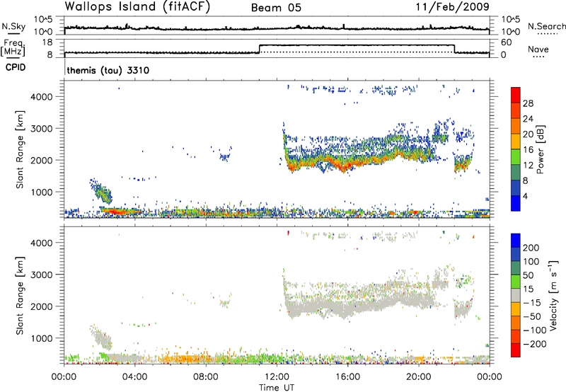Click the 4000 tick in power panel
Viewport: 566px width, 392px height.
tap(41, 97)
